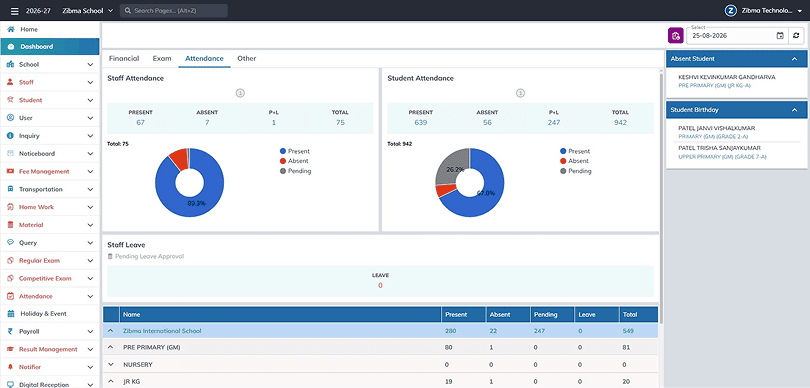The width and height of the screenshot is (810, 388).
Task: Click the Notifier bell icon
Action: point(10,367)
